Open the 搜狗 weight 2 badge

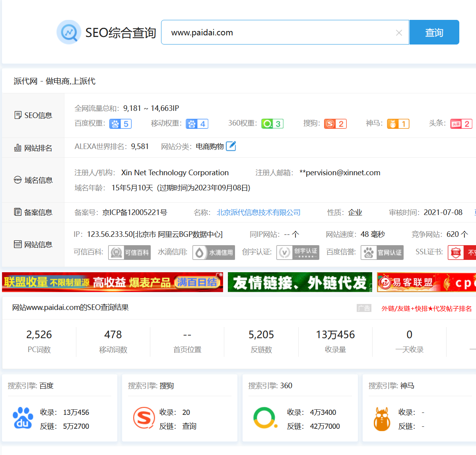point(336,124)
